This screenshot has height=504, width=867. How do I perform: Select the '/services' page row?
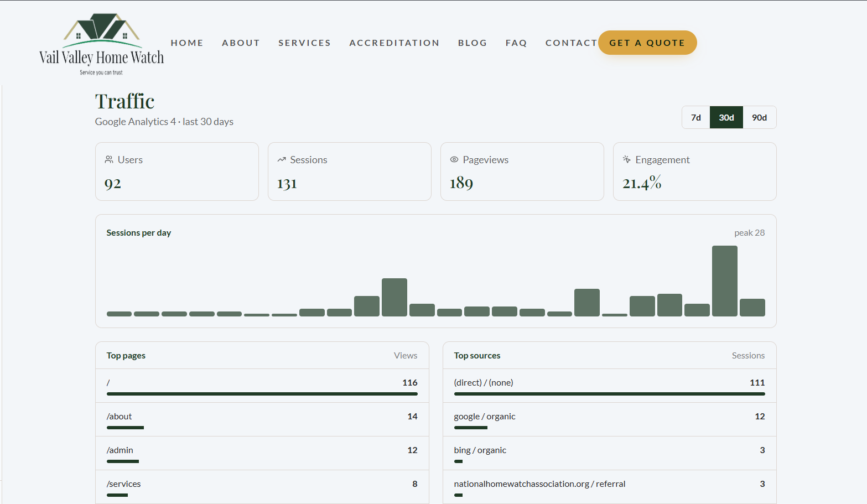pyautogui.click(x=262, y=487)
